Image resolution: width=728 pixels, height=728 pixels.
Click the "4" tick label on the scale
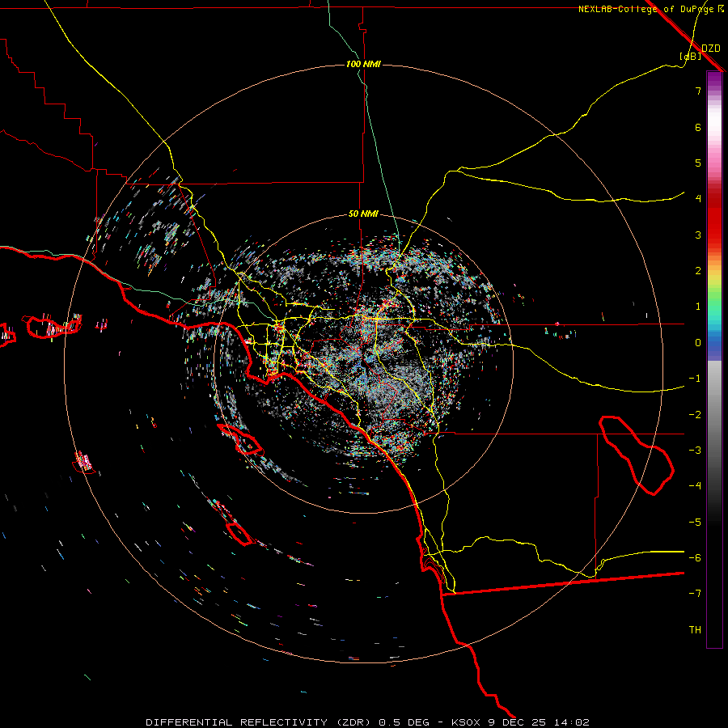(698, 199)
